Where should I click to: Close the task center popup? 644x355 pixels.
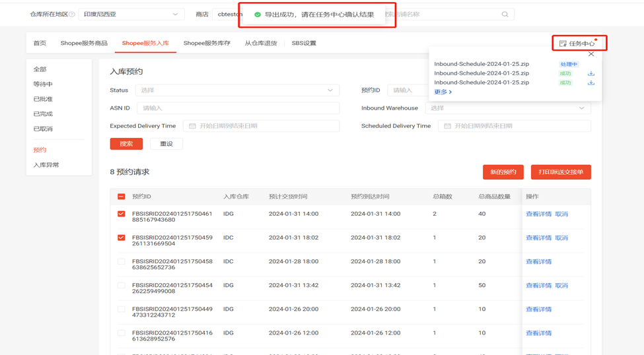coord(591,54)
